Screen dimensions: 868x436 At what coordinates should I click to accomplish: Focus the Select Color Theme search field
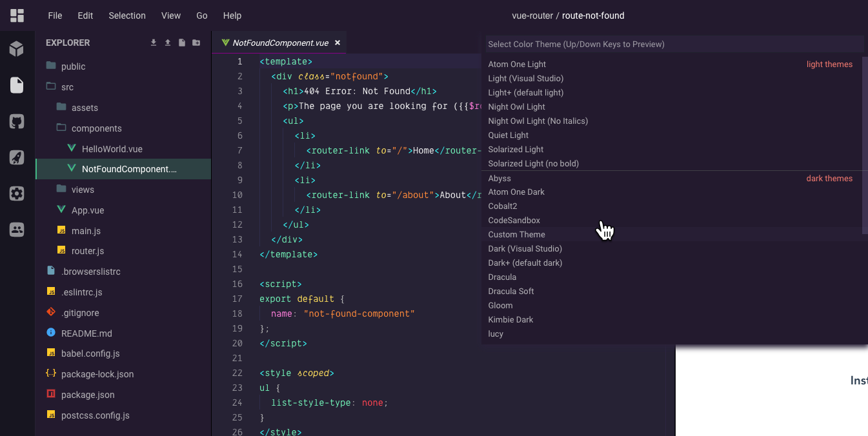[674, 45]
